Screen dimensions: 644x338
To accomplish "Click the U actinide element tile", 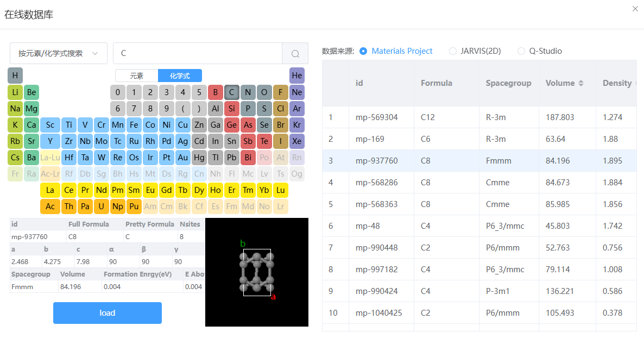I will pos(102,206).
